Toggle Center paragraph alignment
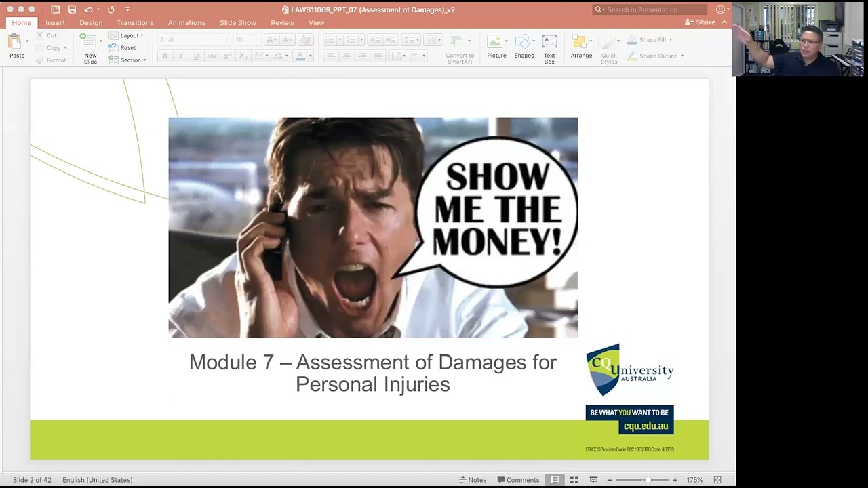Viewport: 868px width, 488px height. click(347, 56)
